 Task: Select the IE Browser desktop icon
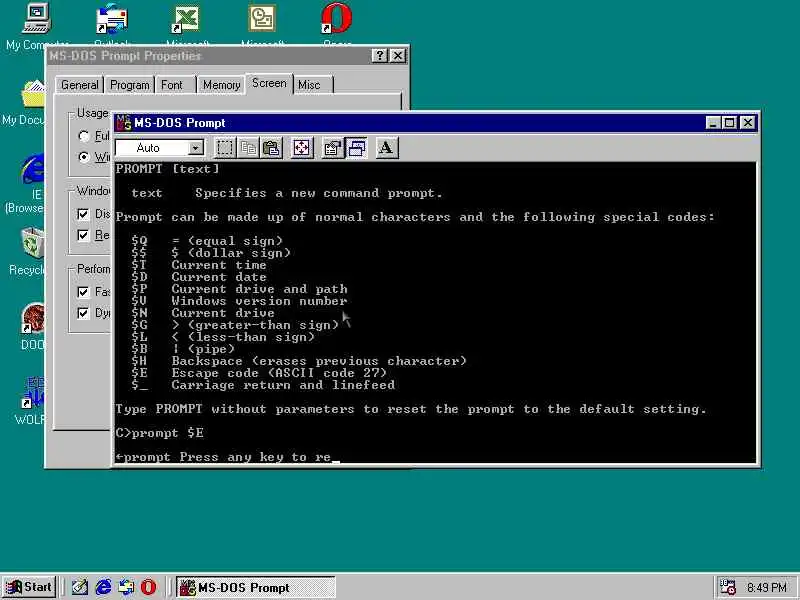tap(26, 183)
